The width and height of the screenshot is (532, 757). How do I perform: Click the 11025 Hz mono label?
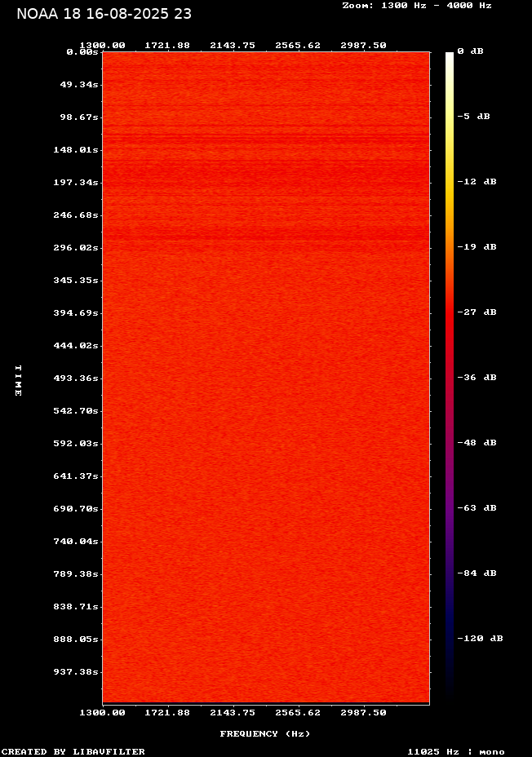tap(456, 751)
